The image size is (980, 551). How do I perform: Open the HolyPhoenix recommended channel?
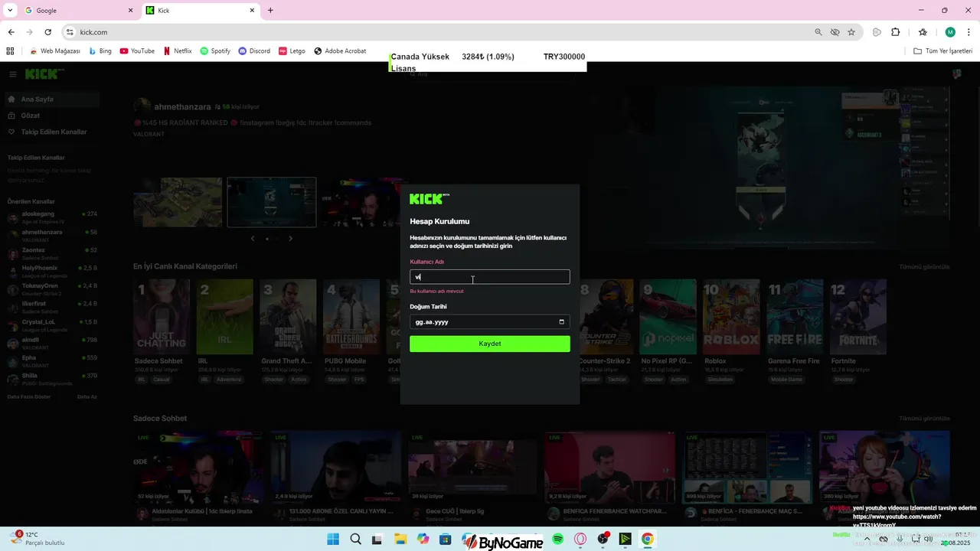coord(52,272)
